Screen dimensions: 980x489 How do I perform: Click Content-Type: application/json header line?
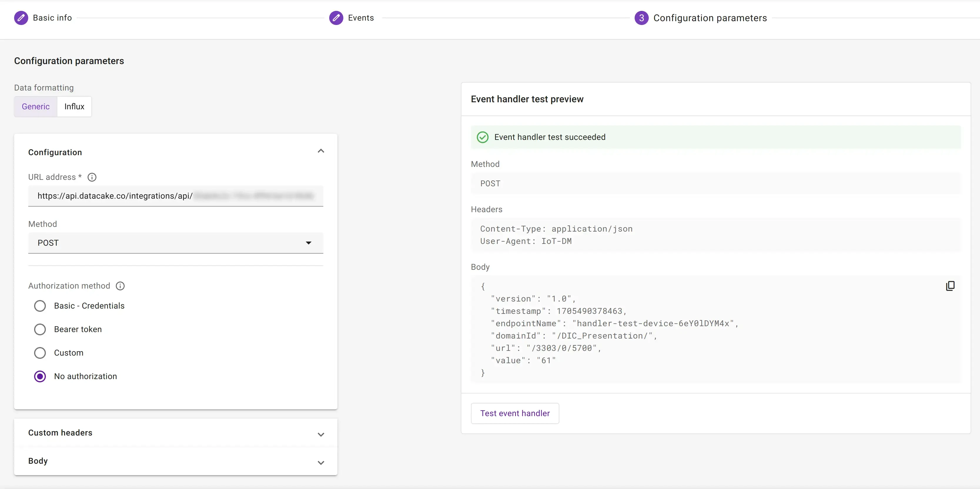point(556,229)
